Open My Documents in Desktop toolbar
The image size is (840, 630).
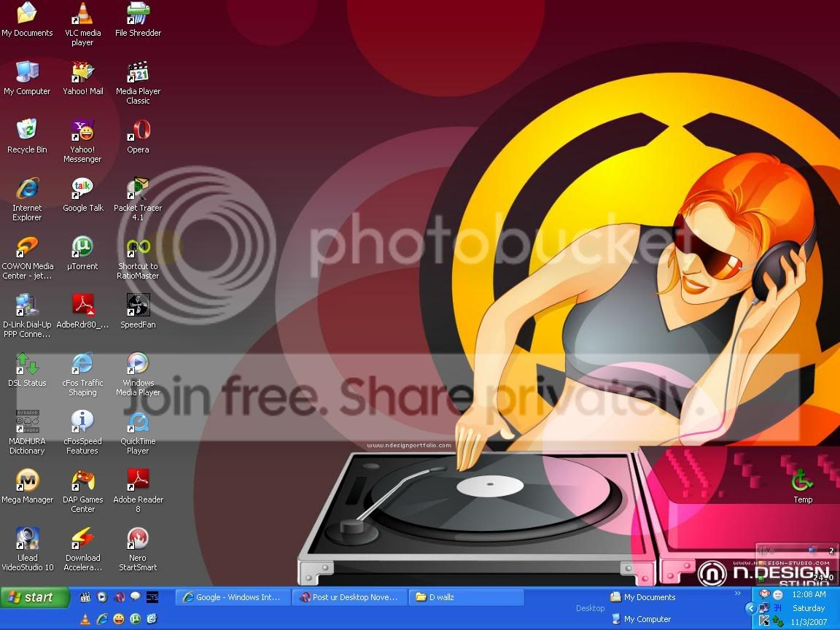(643, 596)
